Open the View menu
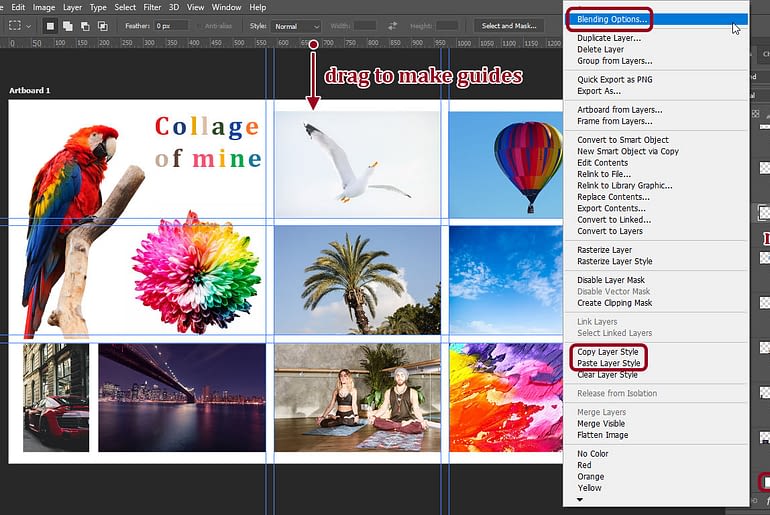Screen dimensions: 770x515 (195, 7)
